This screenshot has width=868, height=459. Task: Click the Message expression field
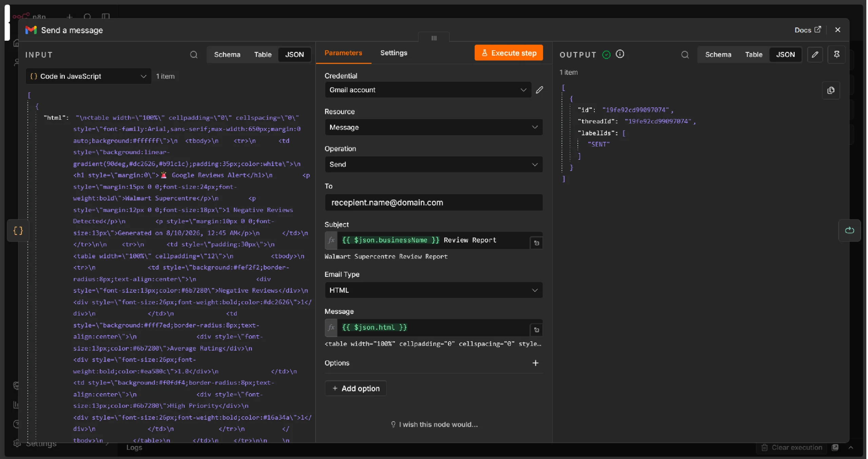pos(433,327)
